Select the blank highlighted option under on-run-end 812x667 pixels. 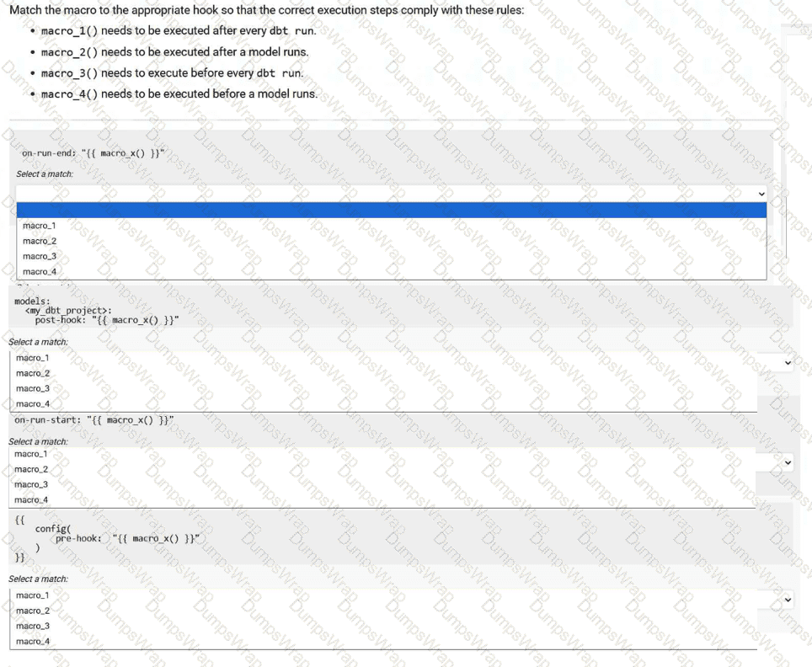pyautogui.click(x=391, y=211)
